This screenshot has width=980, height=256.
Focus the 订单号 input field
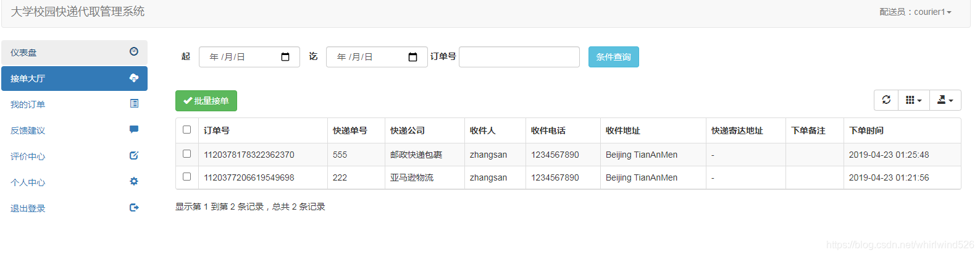(519, 57)
